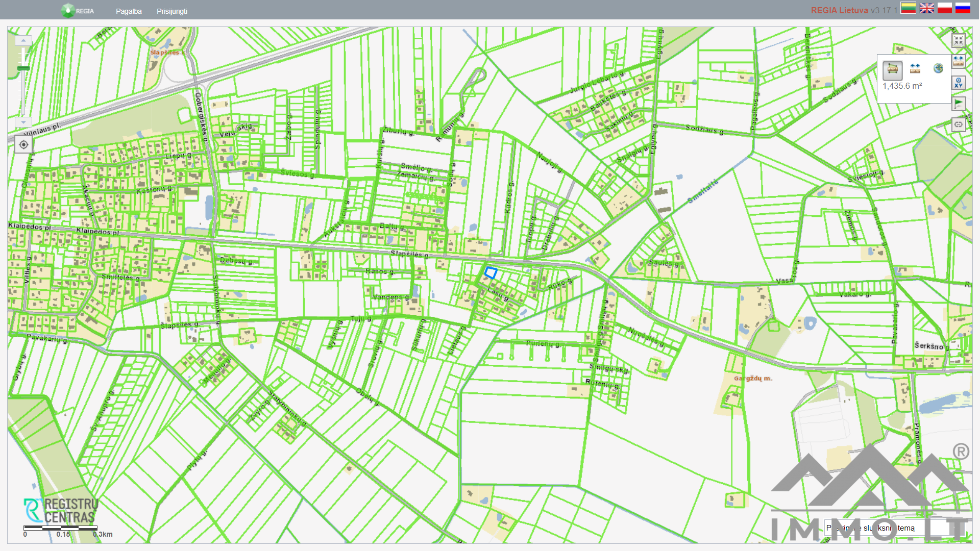Click the Rūko g. street label
Image resolution: width=980 pixels, height=551 pixels.
(x=560, y=284)
